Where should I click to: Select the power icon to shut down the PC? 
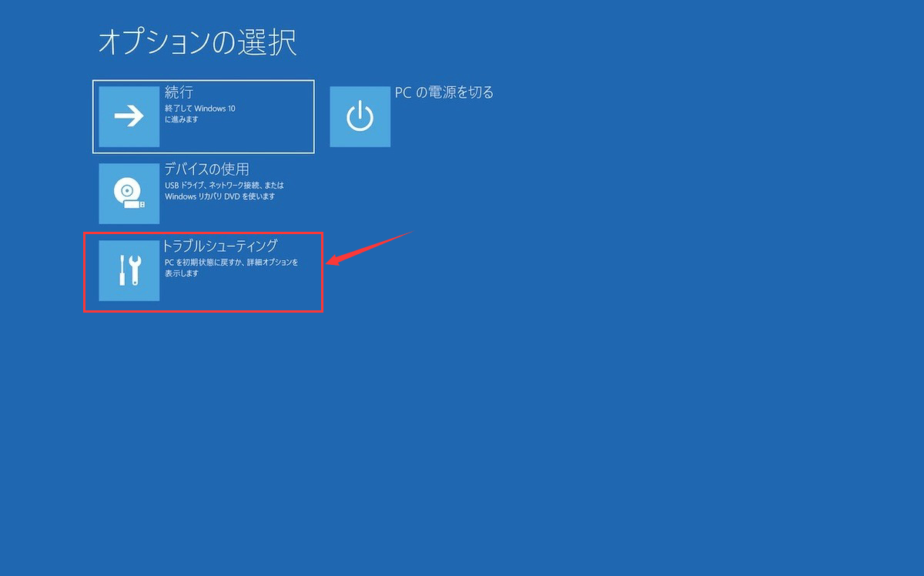click(360, 116)
